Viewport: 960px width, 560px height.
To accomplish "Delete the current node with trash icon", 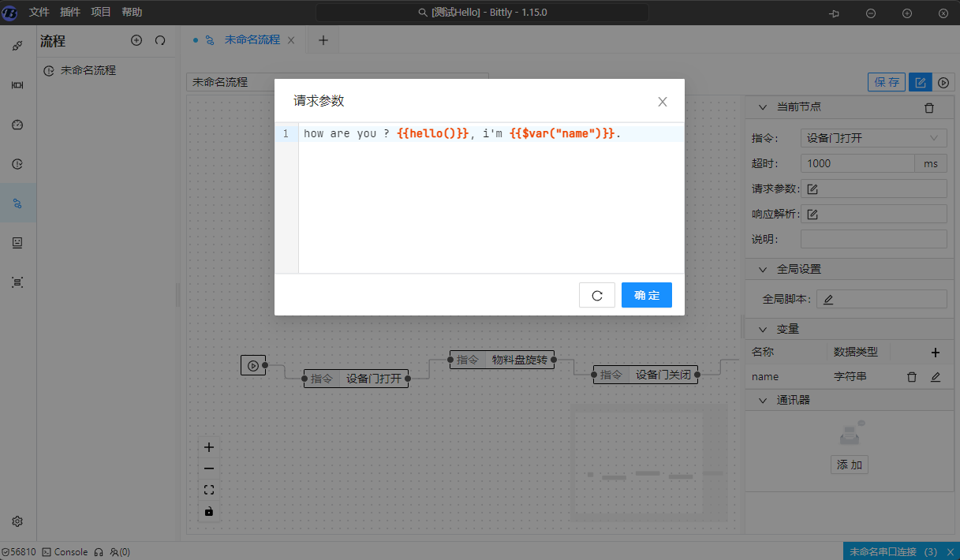I will [928, 107].
